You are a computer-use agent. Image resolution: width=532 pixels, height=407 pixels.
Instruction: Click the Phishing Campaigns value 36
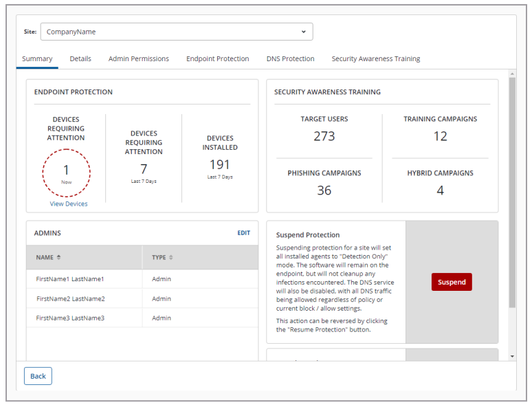tap(324, 190)
